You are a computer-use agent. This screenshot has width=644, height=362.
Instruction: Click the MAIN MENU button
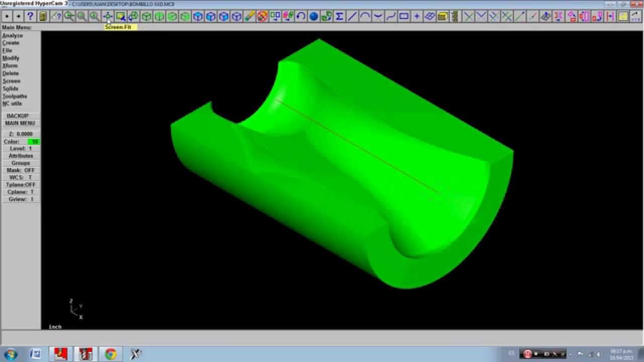(x=21, y=123)
